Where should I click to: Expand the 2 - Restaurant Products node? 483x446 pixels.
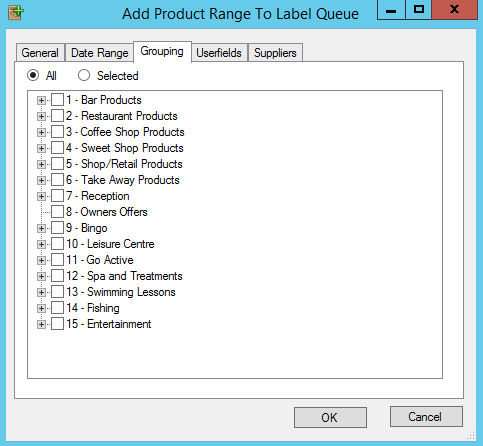point(41,116)
